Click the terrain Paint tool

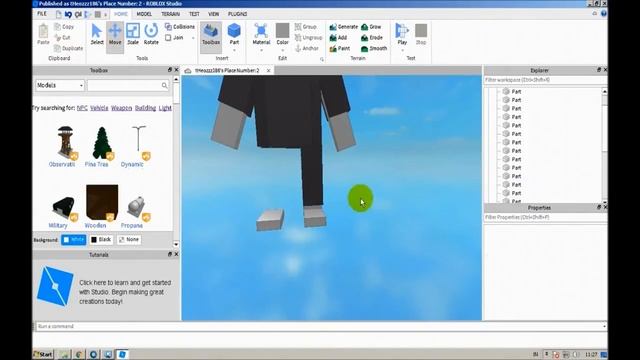[340, 48]
